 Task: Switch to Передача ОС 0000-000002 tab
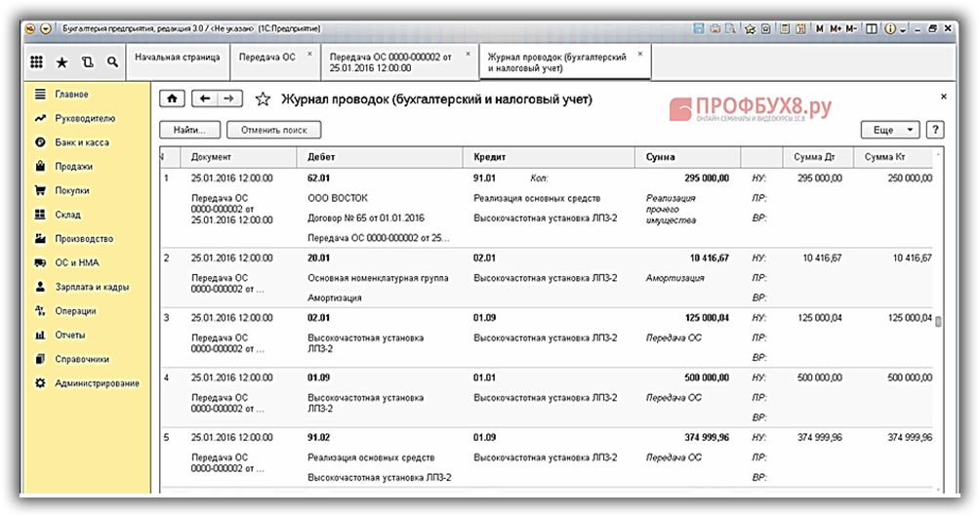(x=390, y=62)
